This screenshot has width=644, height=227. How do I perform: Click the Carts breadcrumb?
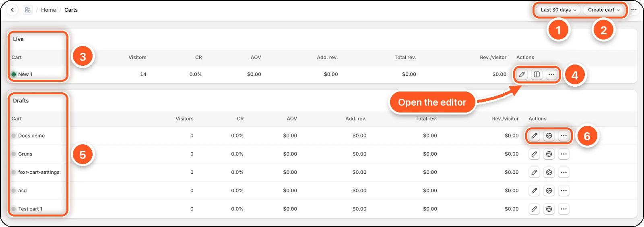coord(71,10)
